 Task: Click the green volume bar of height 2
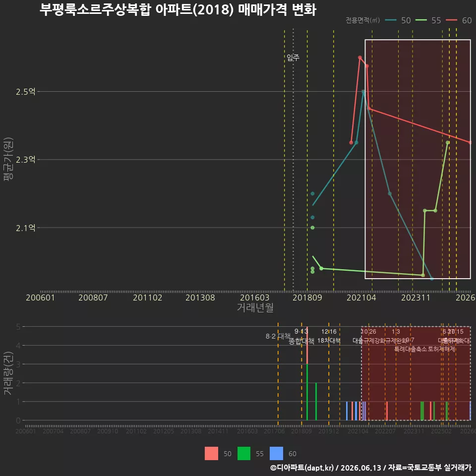316,402
